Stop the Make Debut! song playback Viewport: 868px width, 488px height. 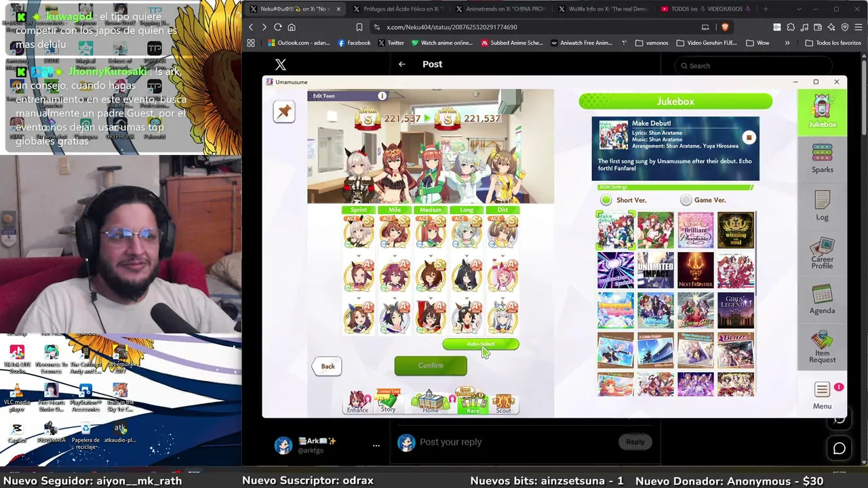749,138
